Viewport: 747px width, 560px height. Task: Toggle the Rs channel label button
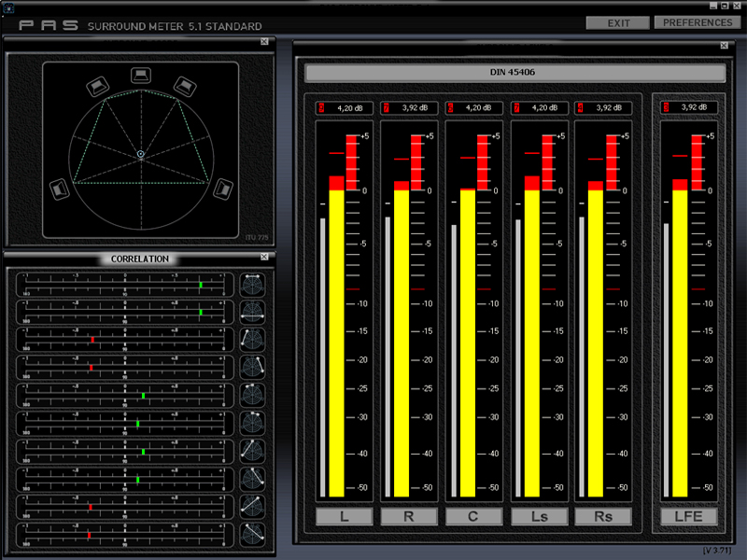coord(602,516)
